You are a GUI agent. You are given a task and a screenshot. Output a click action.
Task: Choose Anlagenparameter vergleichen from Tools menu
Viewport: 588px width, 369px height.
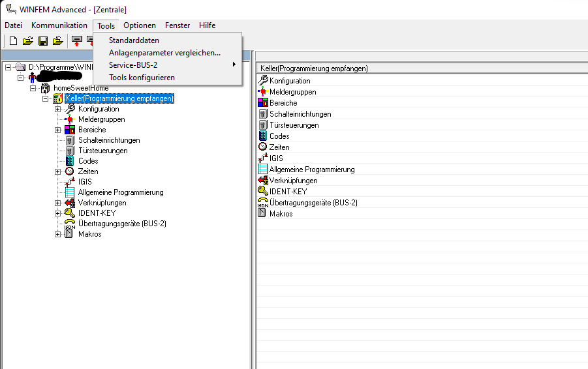[164, 53]
